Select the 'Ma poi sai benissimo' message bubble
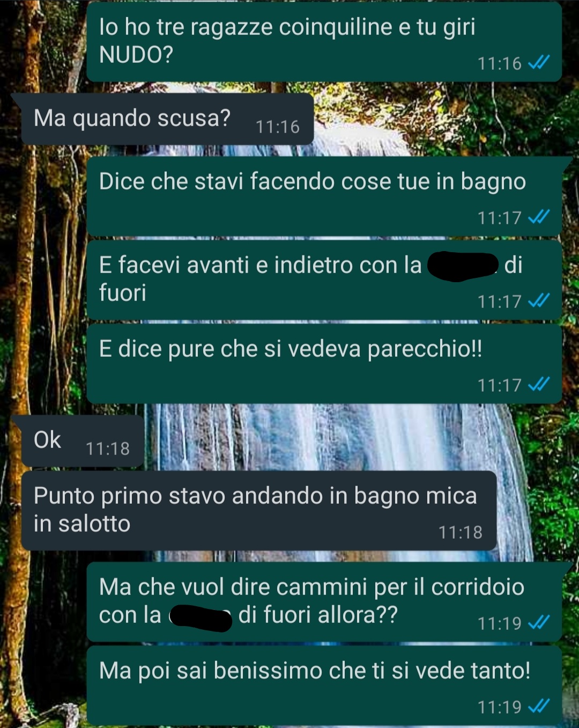 (x=324, y=686)
